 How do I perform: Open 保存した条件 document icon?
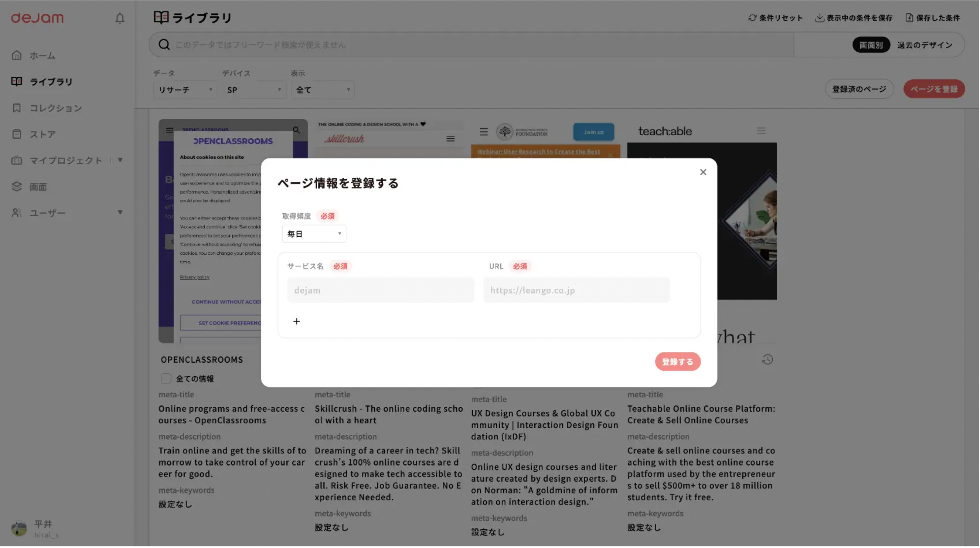(909, 18)
